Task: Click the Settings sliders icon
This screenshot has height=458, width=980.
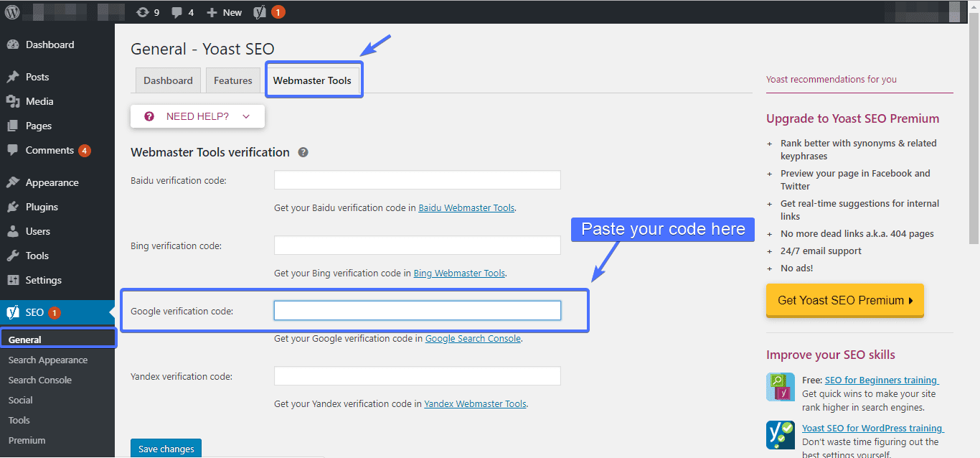Action: pos(13,280)
